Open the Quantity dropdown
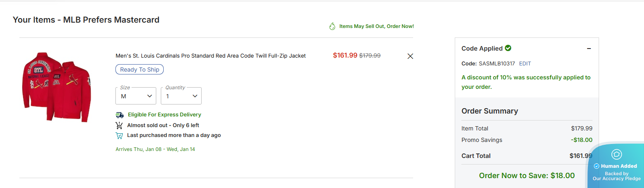The width and height of the screenshot is (644, 188). 181,96
